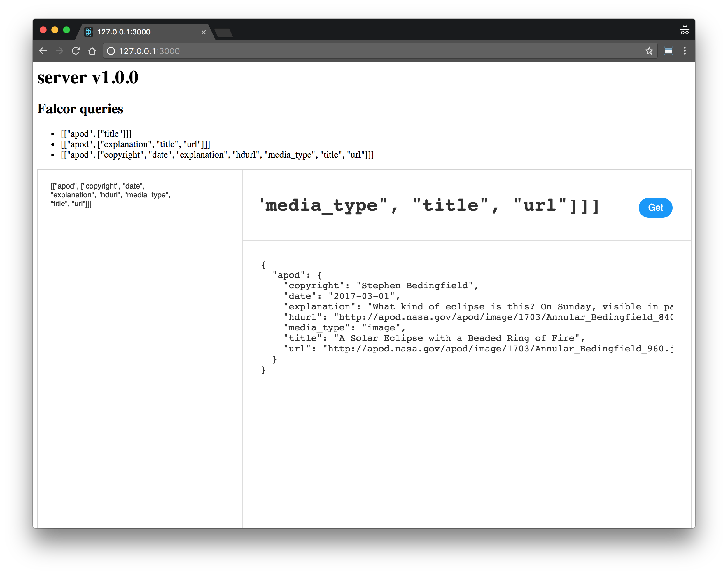728x575 pixels.
Task: Click the incognito icon in title bar
Action: click(x=684, y=30)
